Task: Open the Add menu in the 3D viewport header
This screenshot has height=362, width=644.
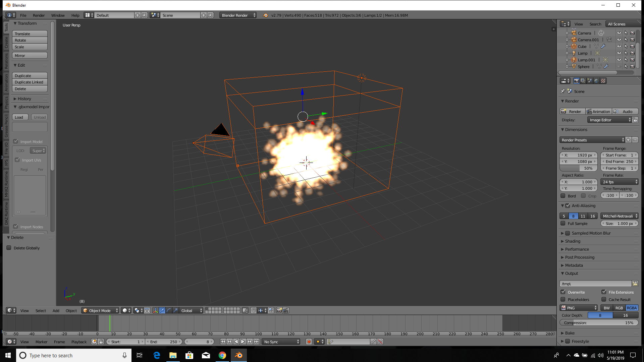Action: coord(56,311)
